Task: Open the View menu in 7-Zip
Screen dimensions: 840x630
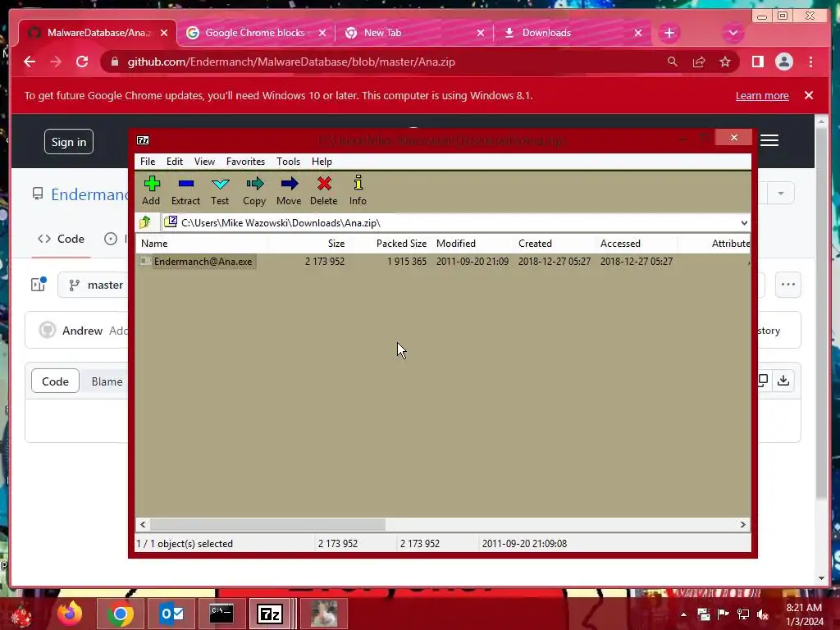Action: tap(204, 162)
